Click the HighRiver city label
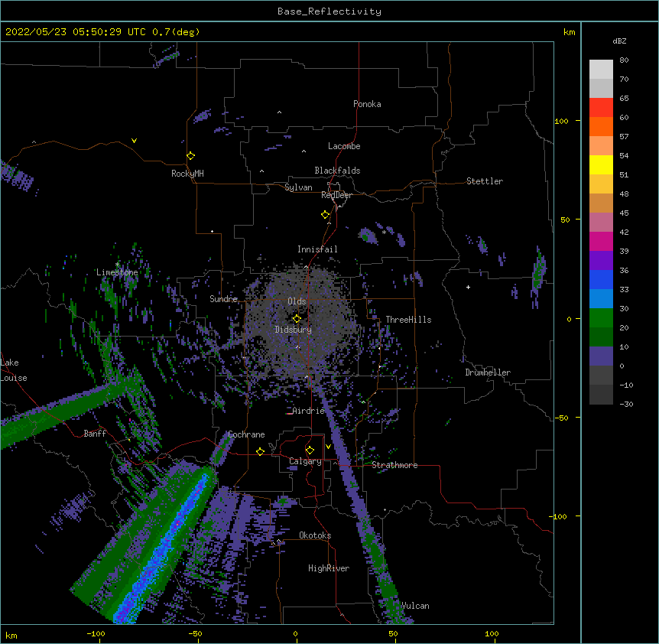 pyautogui.click(x=329, y=568)
